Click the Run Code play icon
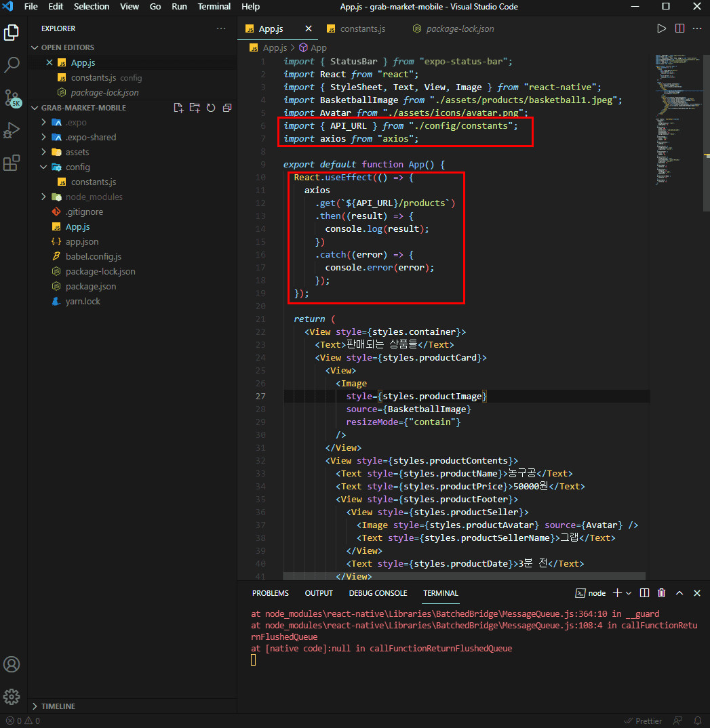 [x=661, y=28]
